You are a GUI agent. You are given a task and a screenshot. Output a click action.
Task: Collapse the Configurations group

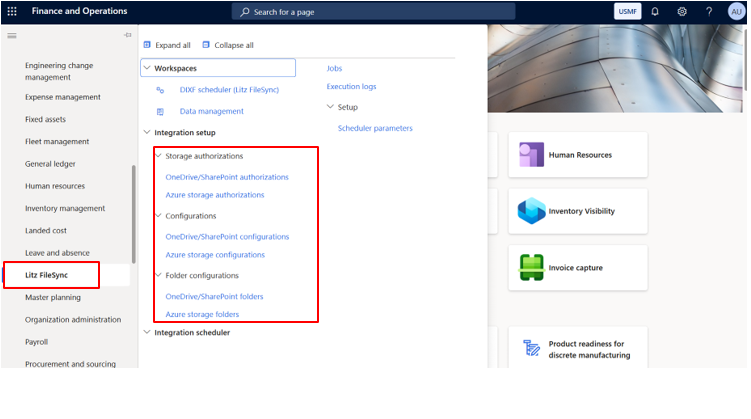pos(159,215)
